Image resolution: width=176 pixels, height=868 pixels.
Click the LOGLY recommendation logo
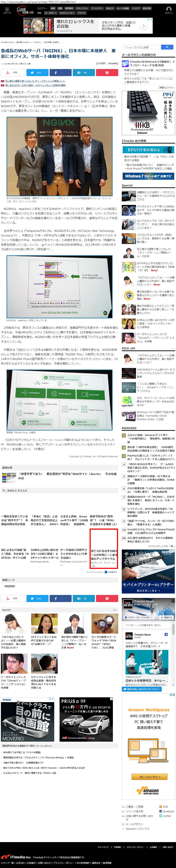tap(110, 572)
